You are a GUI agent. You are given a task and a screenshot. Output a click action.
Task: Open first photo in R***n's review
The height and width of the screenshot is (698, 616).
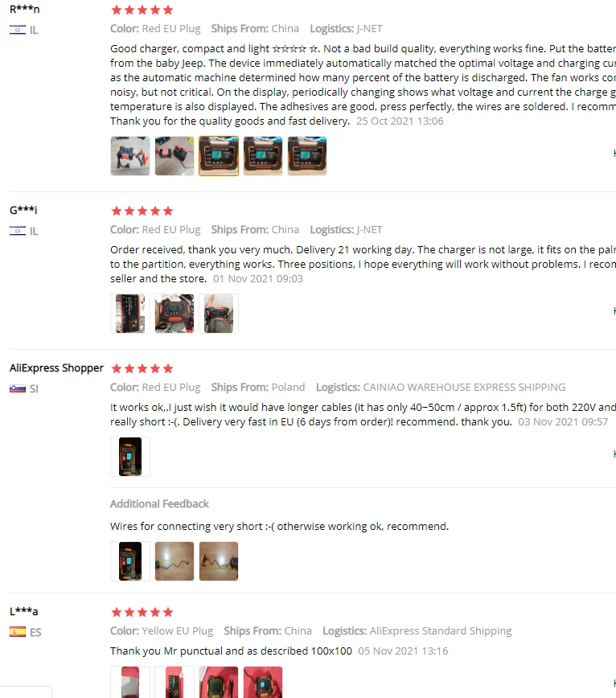[x=130, y=156]
